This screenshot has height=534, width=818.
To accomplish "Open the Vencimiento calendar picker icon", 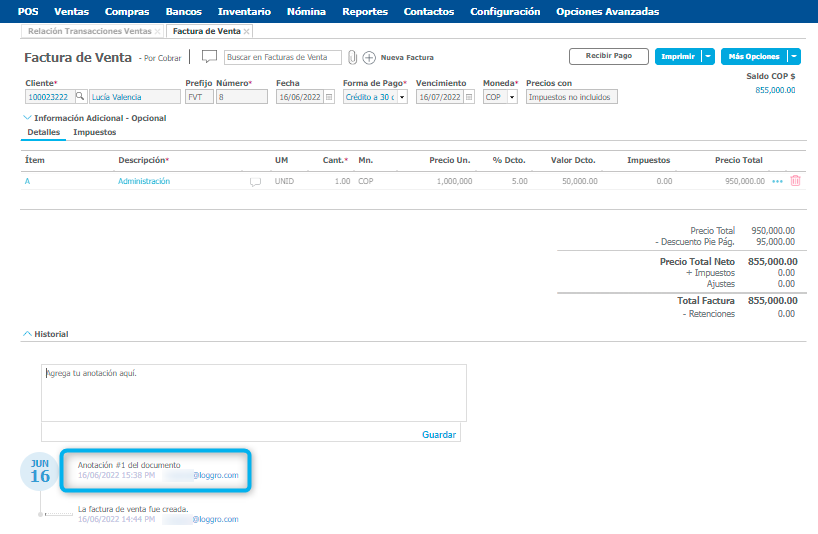I will pyautogui.click(x=469, y=97).
